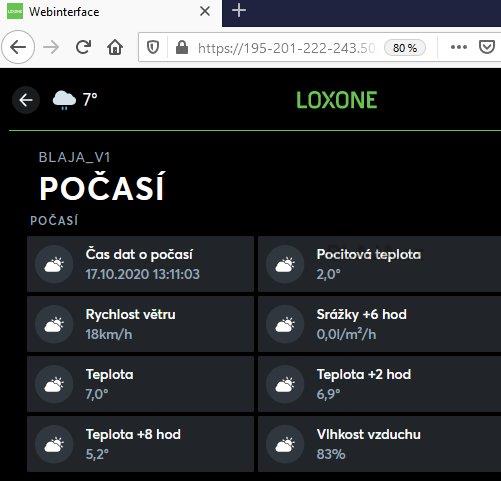
Task: Select the Vlhkost vzduchu tile
Action: click(x=379, y=444)
